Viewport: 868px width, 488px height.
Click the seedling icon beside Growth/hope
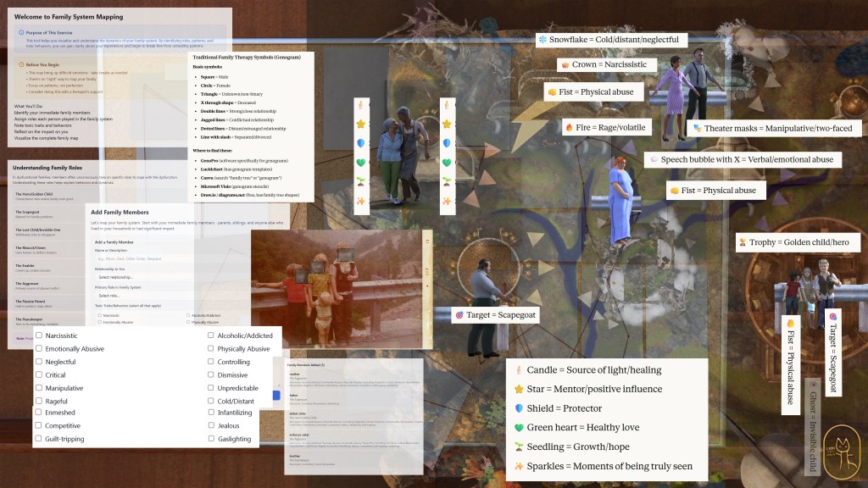click(x=520, y=446)
